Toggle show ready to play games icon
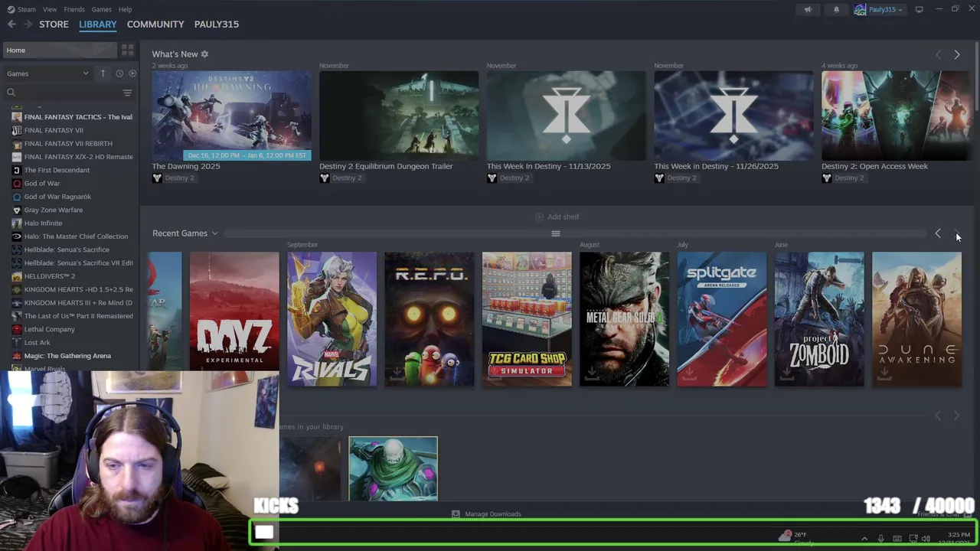 (x=132, y=73)
